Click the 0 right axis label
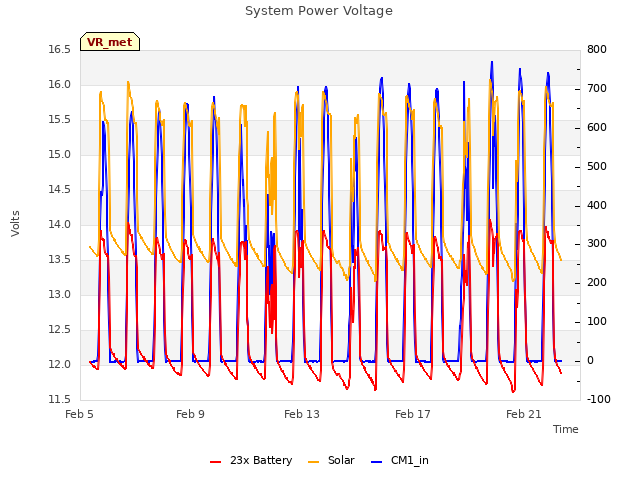The width and height of the screenshot is (640, 480). pos(590,361)
